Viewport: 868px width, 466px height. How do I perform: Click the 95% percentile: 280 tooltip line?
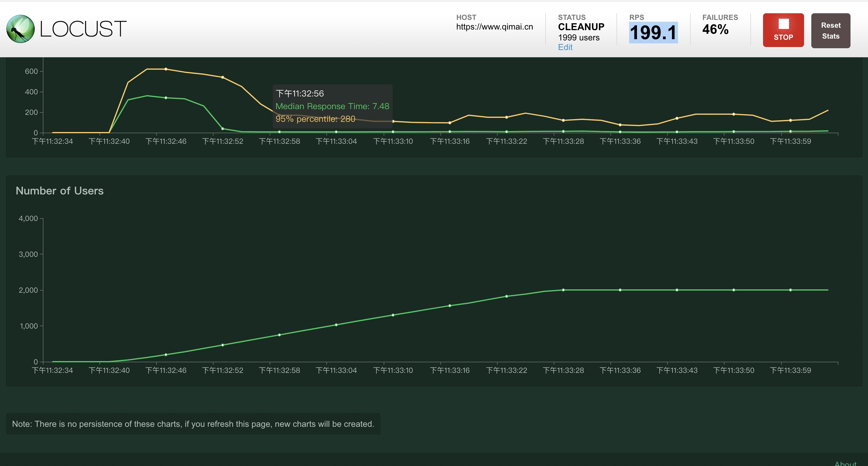(x=315, y=119)
